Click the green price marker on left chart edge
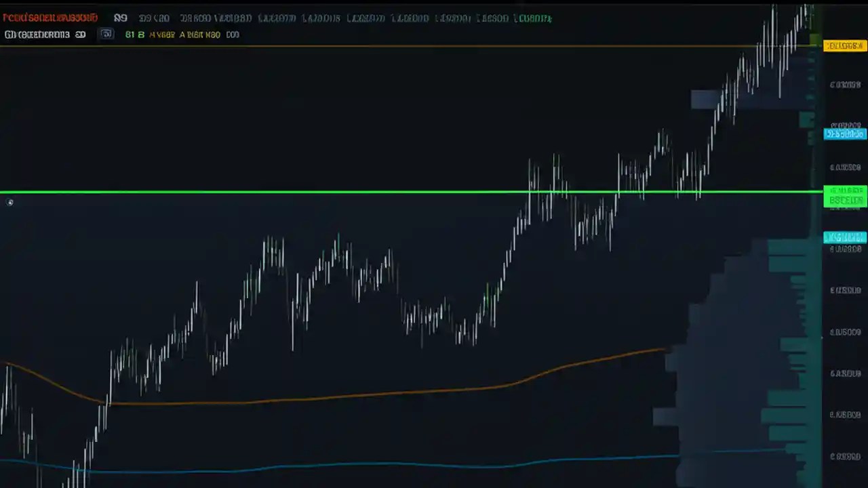This screenshot has width=868, height=488. pos(10,202)
